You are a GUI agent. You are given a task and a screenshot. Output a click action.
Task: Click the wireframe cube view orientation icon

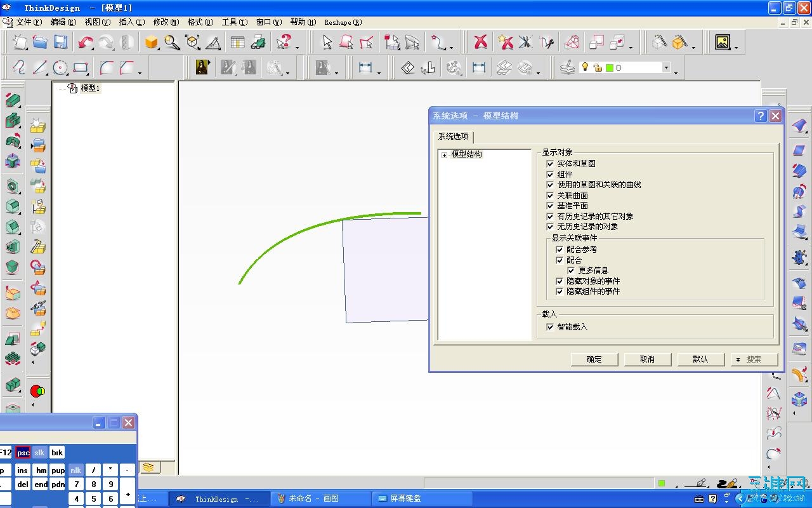point(192,42)
